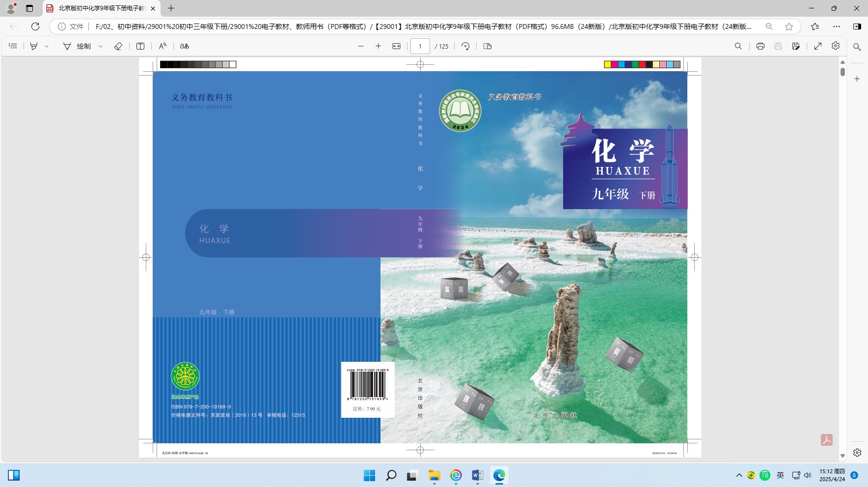The height and width of the screenshot is (487, 868).
Task: Open a new browser tab
Action: 171,8
